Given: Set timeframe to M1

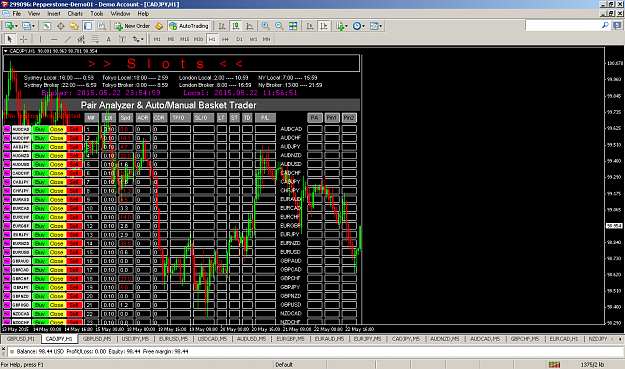Looking at the screenshot, I should 157,39.
